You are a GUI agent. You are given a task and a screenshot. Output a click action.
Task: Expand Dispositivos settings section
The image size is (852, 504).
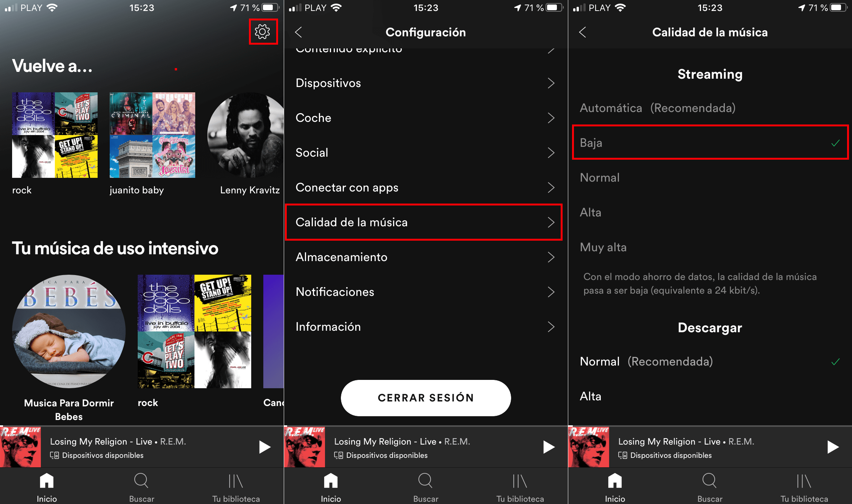[x=426, y=83]
